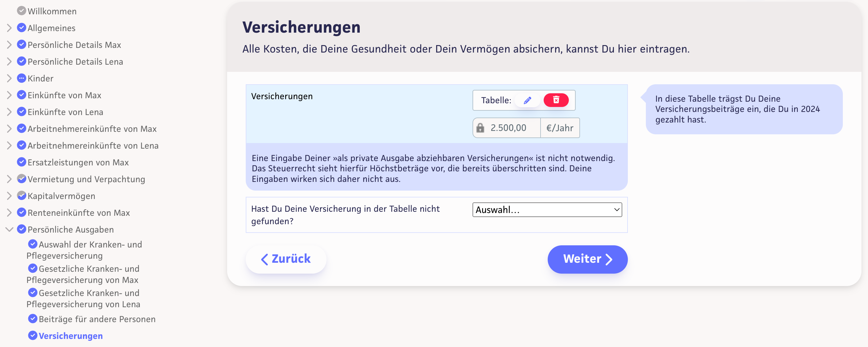Expand the Vermietung und Verpachtung chevron
Image resolution: width=868 pixels, height=347 pixels.
click(9, 179)
